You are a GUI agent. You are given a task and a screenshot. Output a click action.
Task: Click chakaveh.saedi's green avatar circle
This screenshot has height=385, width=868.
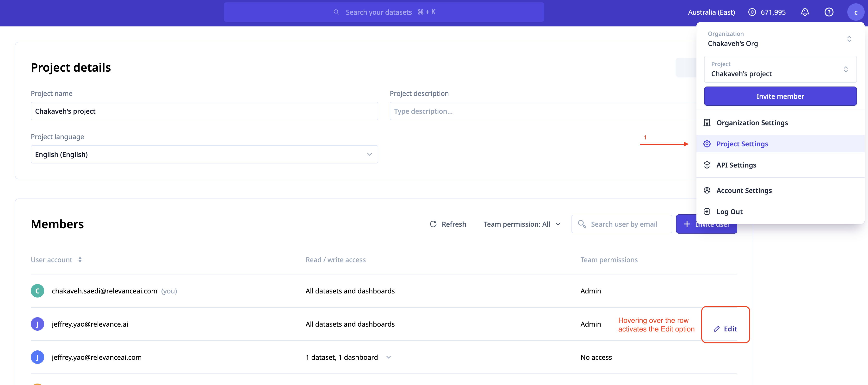pyautogui.click(x=37, y=291)
